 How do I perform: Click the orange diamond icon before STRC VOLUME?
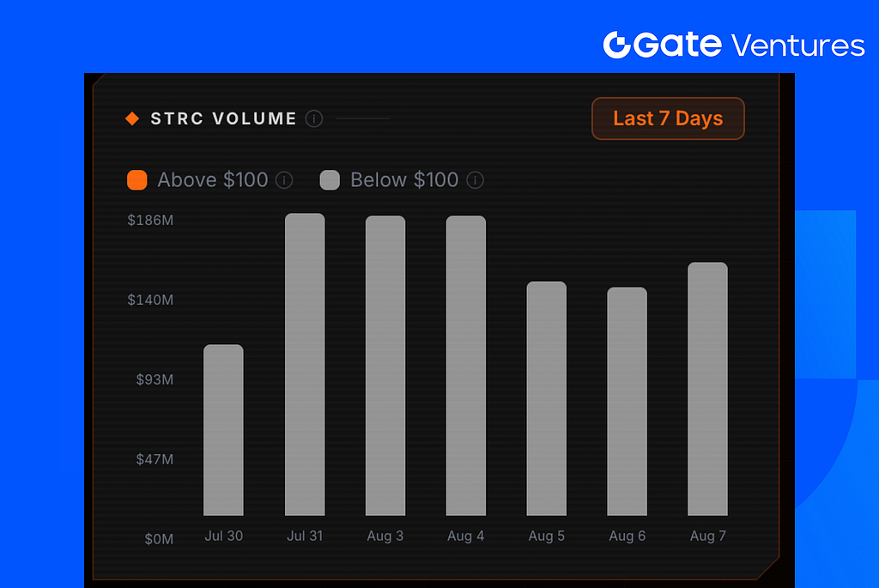(132, 118)
